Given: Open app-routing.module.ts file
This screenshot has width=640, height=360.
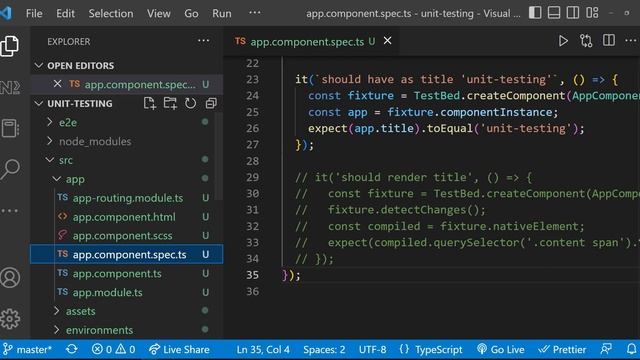Looking at the screenshot, I should click(127, 198).
